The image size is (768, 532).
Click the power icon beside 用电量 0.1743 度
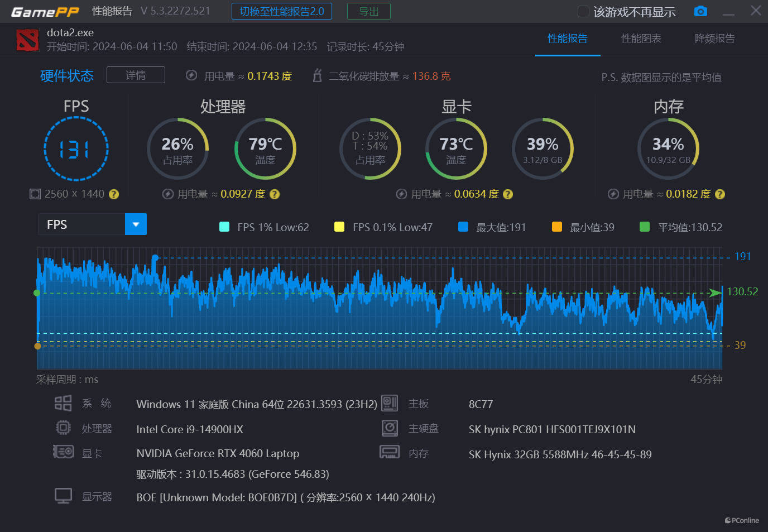coord(191,75)
